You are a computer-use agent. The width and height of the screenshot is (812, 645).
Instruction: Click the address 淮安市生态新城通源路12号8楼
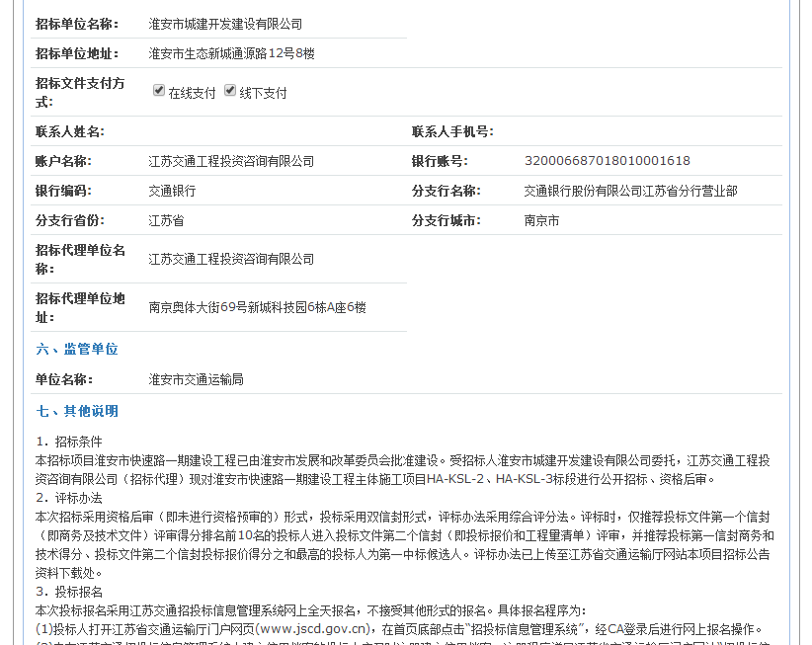[x=231, y=53]
